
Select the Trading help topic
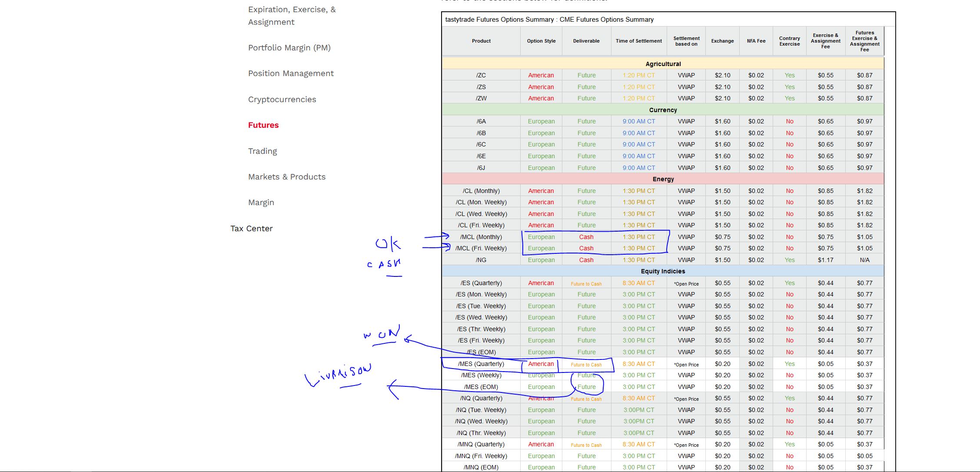(262, 151)
